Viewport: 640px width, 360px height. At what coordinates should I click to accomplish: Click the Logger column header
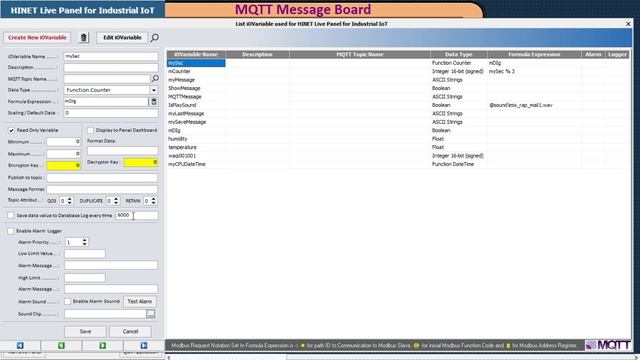[x=617, y=54]
